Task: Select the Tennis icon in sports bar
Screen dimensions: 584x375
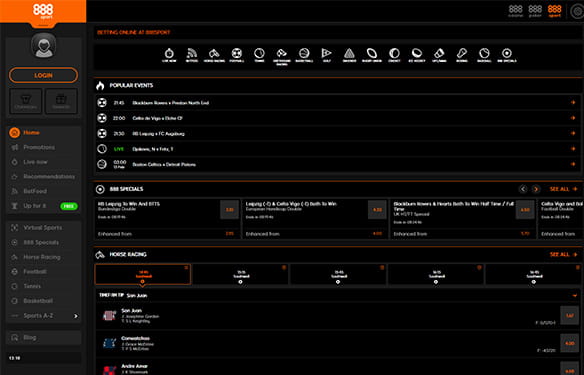Action: (x=259, y=55)
